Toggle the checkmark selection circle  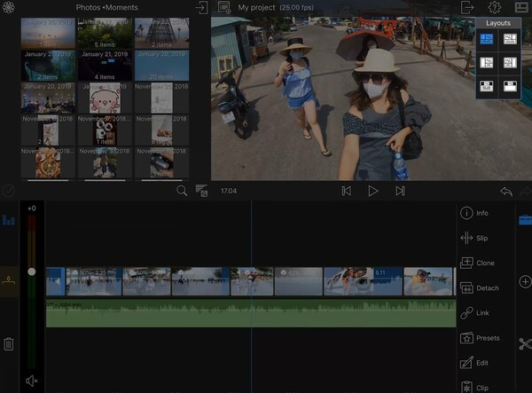click(x=9, y=191)
